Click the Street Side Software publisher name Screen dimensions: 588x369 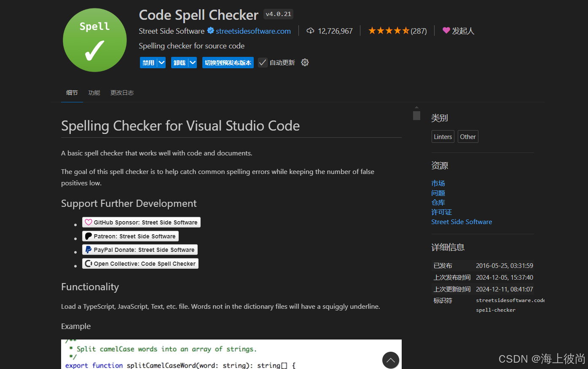pos(172,31)
